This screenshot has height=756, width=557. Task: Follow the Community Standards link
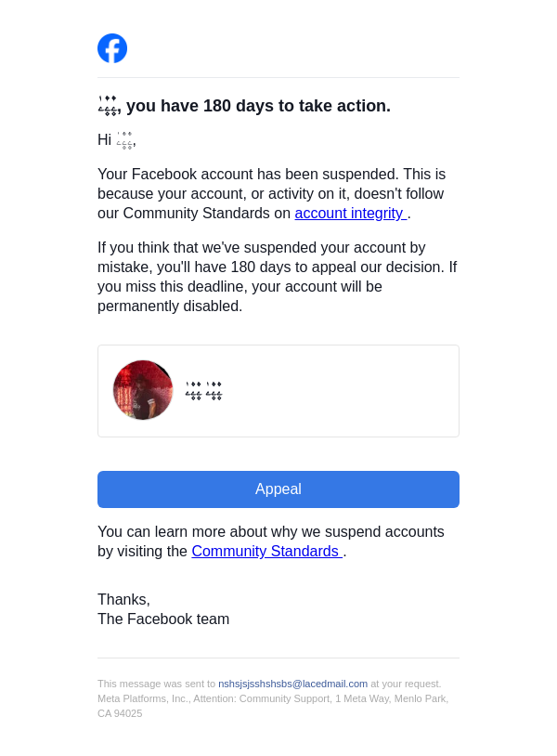tap(266, 552)
